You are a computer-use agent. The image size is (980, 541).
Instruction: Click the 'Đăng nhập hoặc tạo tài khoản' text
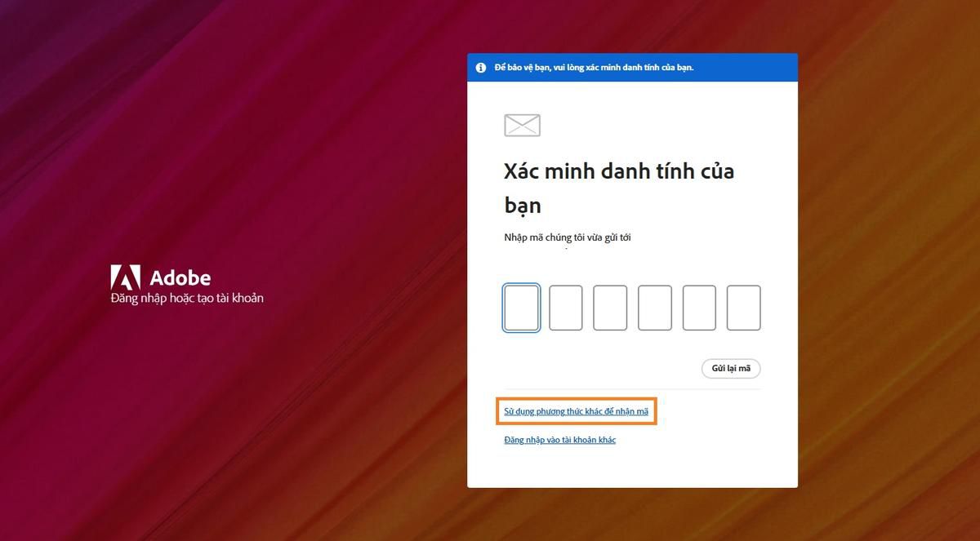(x=186, y=298)
